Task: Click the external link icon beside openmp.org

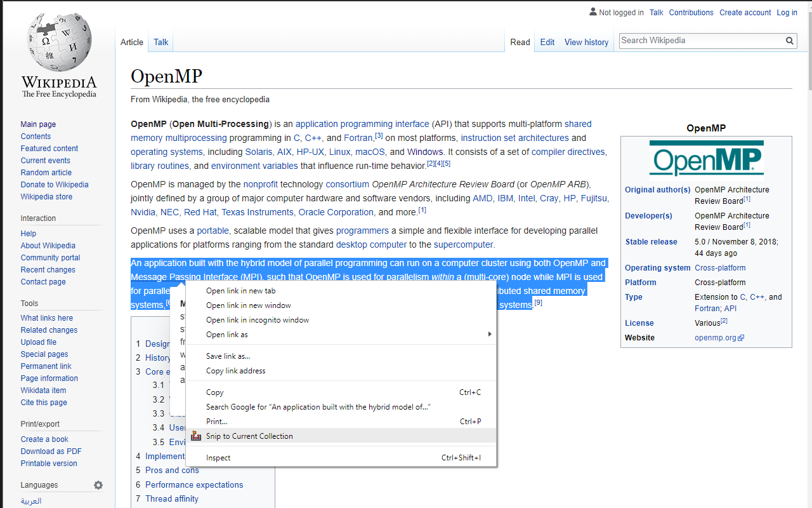Action: [x=740, y=337]
